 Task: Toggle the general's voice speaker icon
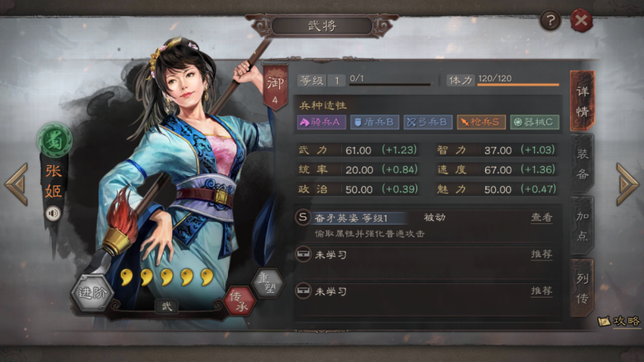(53, 213)
